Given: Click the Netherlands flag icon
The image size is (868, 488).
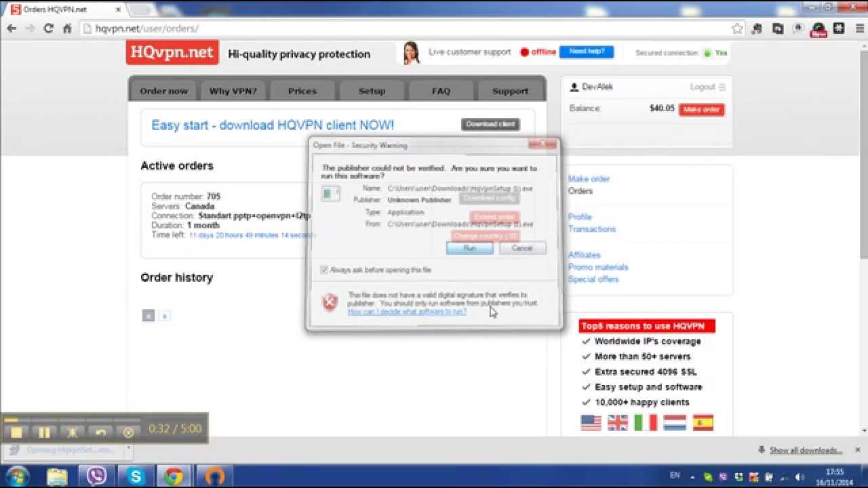Looking at the screenshot, I should pyautogui.click(x=674, y=423).
